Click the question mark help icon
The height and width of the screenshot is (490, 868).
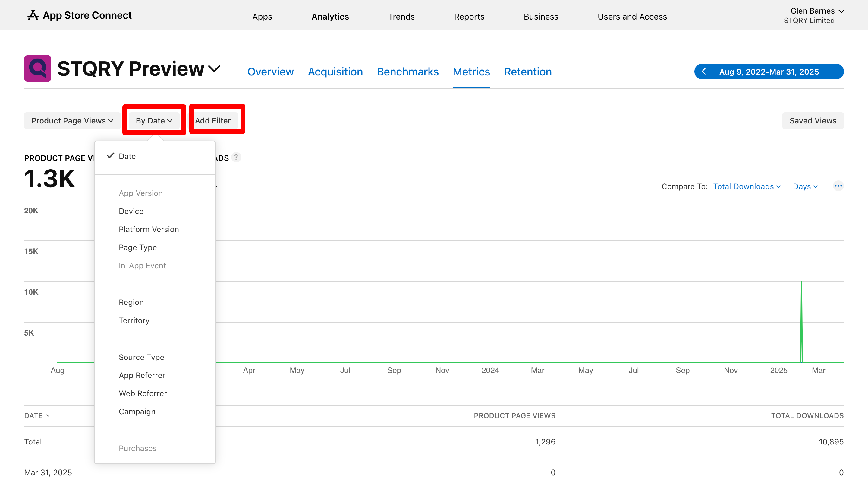tap(236, 157)
